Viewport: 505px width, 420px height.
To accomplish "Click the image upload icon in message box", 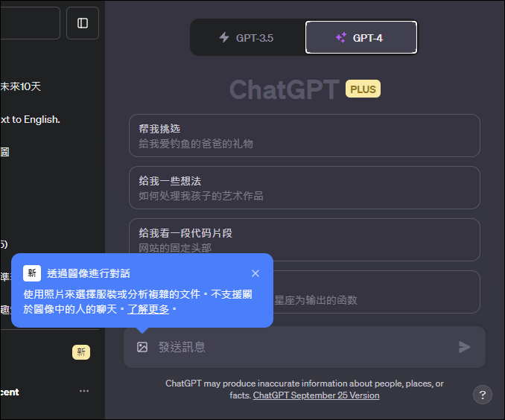I will coord(142,347).
